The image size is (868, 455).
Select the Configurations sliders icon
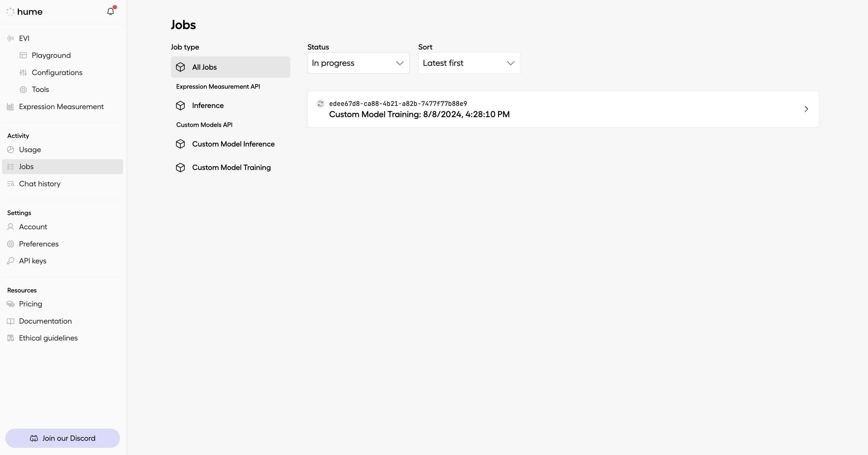[x=23, y=72]
